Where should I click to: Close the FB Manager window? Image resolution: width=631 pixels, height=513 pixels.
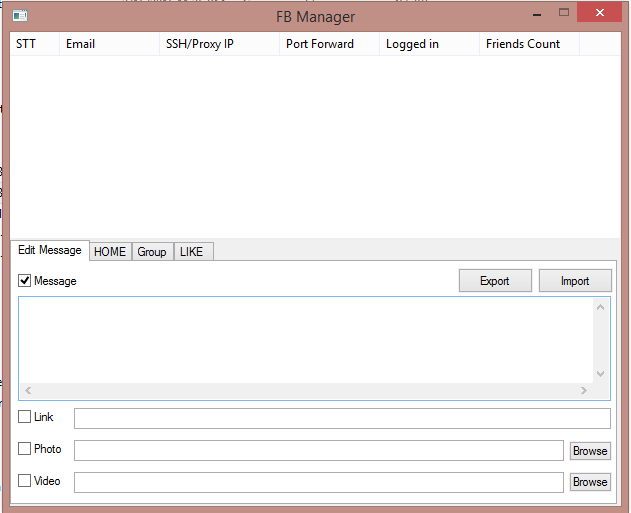coord(600,12)
